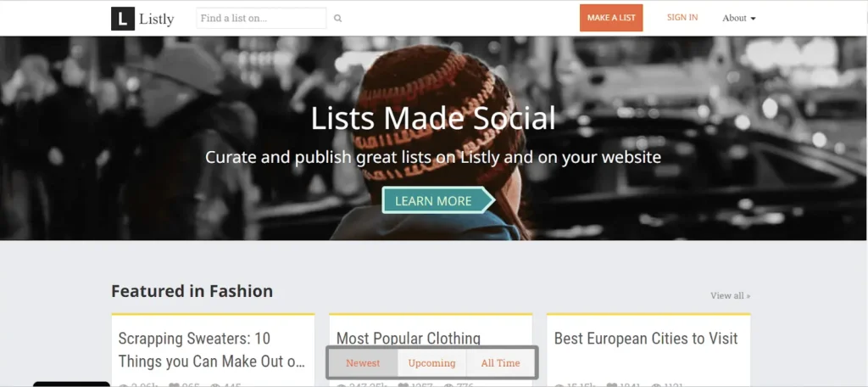Switch to the Newest tab
Image resolution: width=868 pixels, height=387 pixels.
click(363, 363)
